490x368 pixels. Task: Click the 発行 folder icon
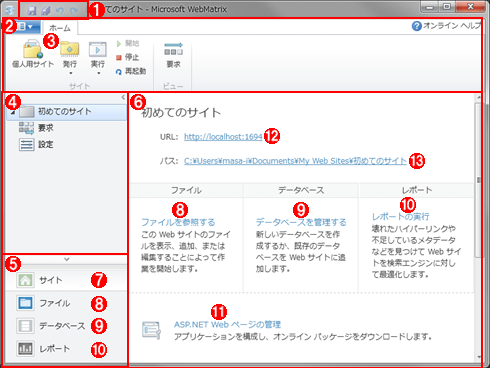70,49
